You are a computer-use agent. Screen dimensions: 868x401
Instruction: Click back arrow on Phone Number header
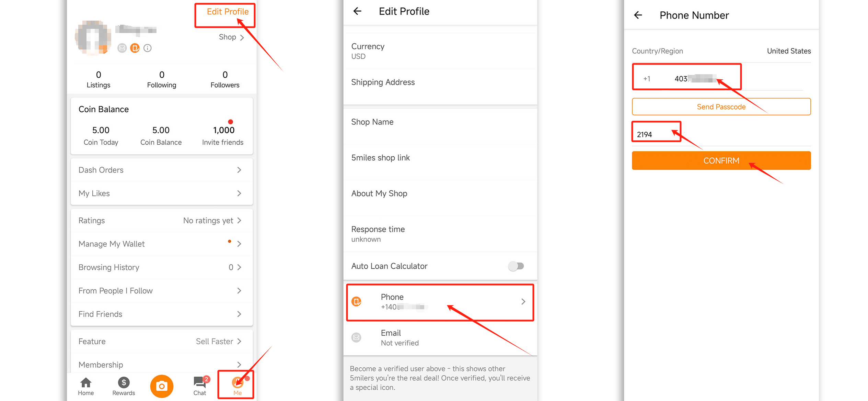click(x=638, y=15)
